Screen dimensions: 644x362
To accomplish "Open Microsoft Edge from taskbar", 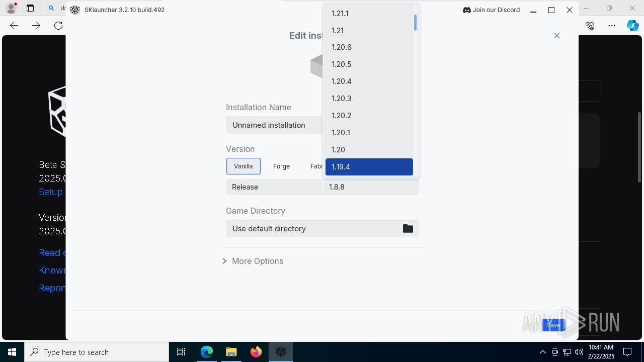I will (207, 352).
